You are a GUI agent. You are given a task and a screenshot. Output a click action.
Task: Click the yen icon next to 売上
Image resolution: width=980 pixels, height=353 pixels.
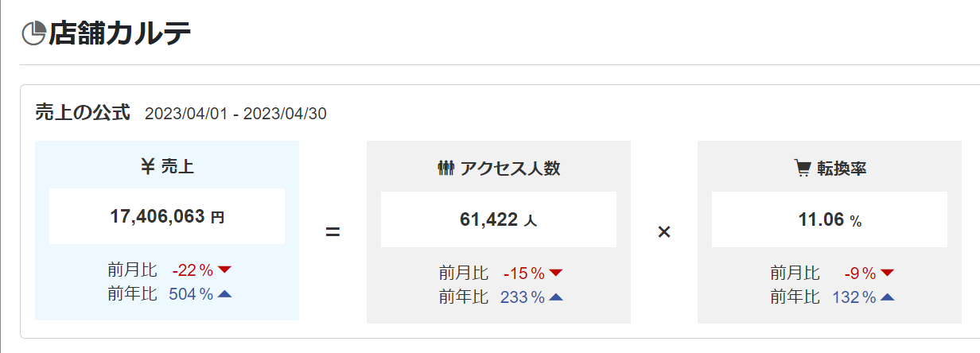click(147, 167)
